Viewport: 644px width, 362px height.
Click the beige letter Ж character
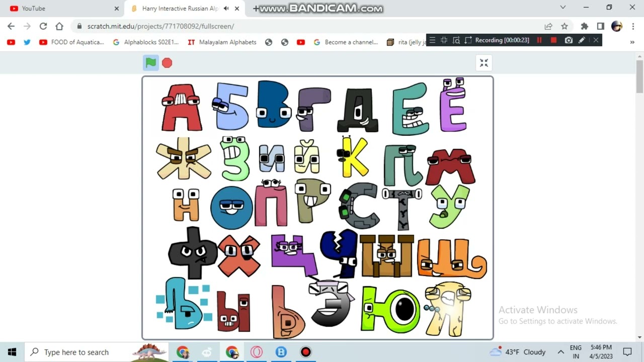(184, 158)
